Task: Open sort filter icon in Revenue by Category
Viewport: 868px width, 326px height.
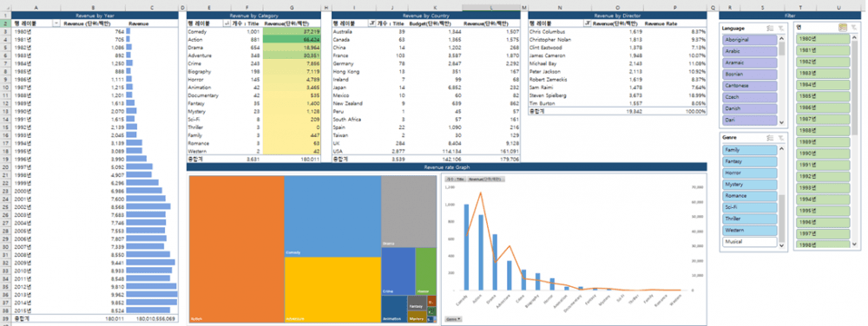Action: [226, 23]
